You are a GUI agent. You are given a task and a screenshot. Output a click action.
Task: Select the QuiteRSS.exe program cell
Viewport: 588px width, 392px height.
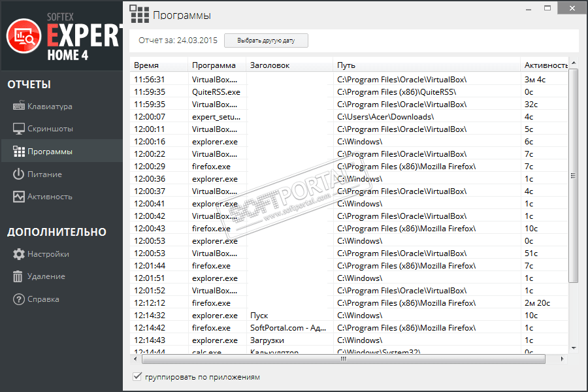click(x=216, y=92)
